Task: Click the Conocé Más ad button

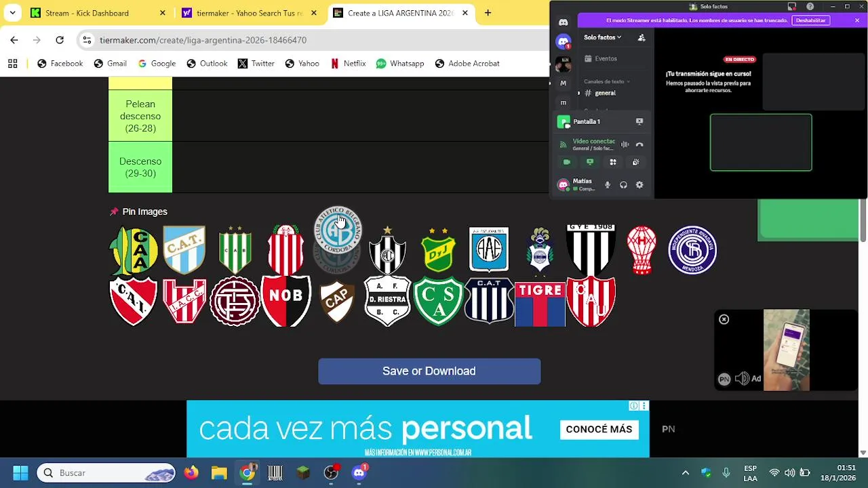Action: point(599,429)
